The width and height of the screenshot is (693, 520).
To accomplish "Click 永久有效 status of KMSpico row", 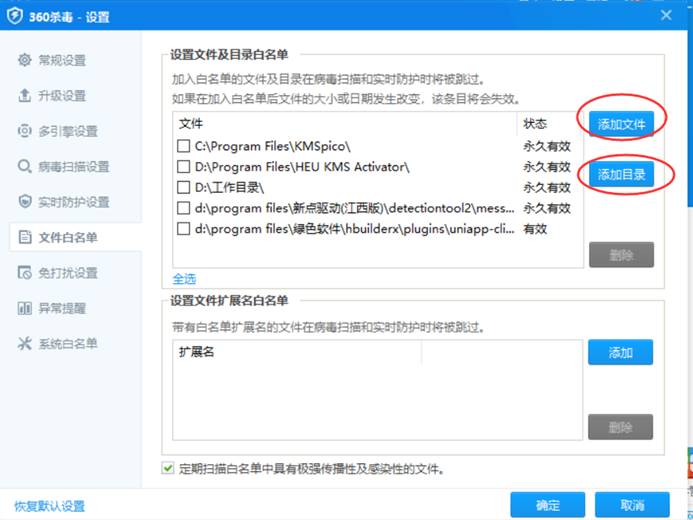I will [547, 146].
